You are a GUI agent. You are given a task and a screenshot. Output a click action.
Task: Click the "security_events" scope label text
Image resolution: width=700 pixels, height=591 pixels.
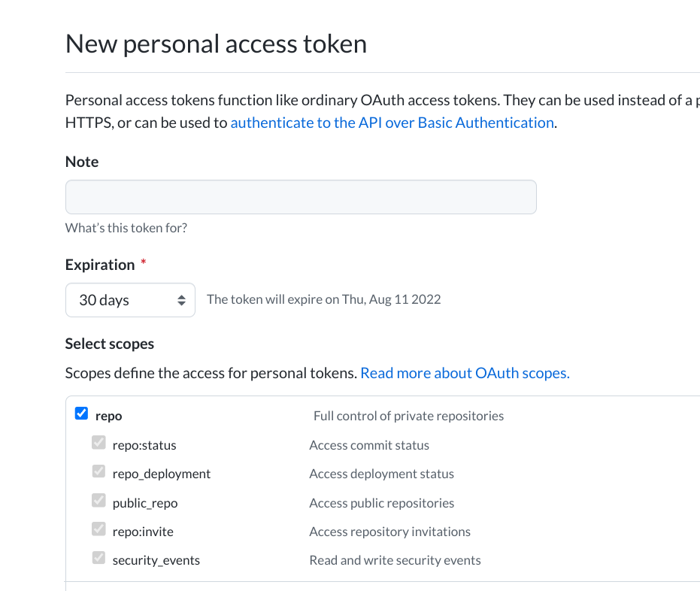coord(156,560)
